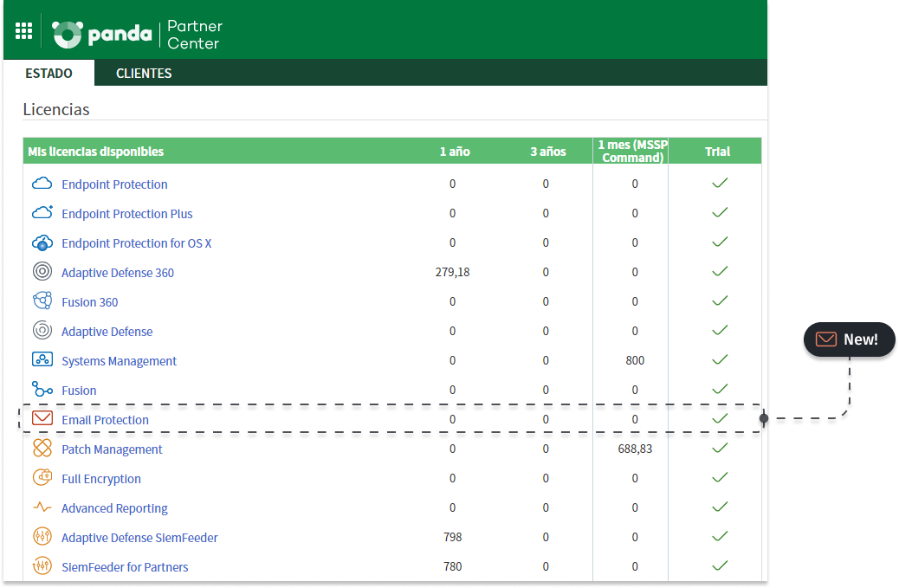Click the Patch Management icon
Screen dimensions: 899x588
pos(42,449)
